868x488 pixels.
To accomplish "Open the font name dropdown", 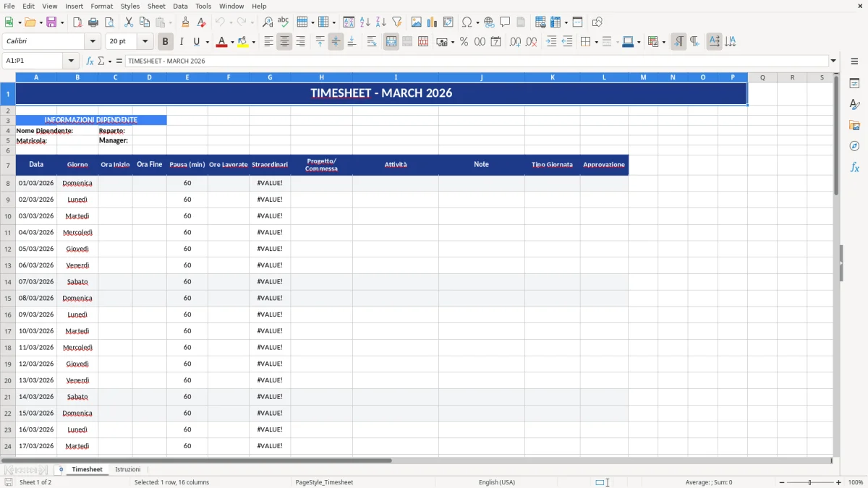I will click(x=93, y=41).
